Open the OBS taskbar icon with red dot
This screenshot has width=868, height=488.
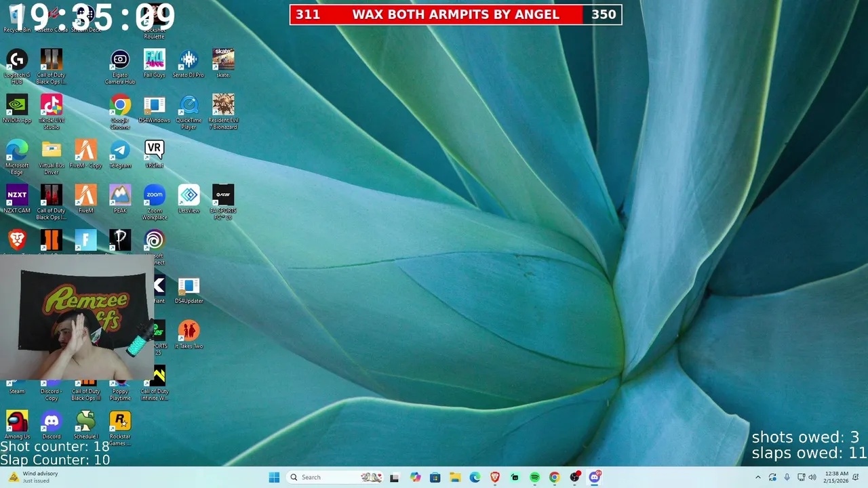(x=575, y=477)
